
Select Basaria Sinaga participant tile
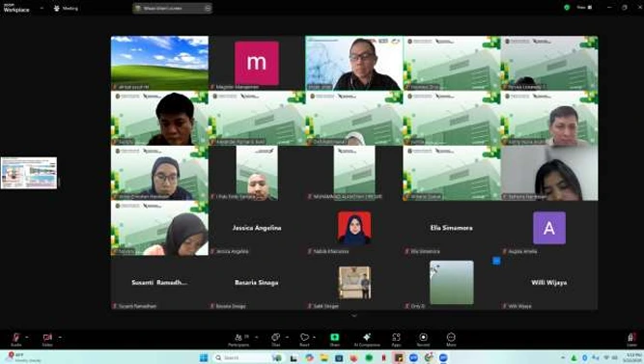[x=257, y=283]
